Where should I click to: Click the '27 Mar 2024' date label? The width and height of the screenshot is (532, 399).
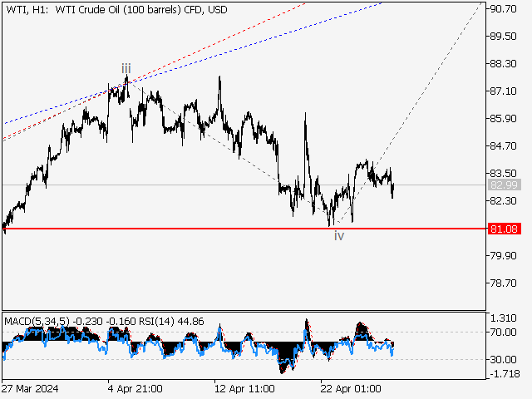click(x=30, y=388)
